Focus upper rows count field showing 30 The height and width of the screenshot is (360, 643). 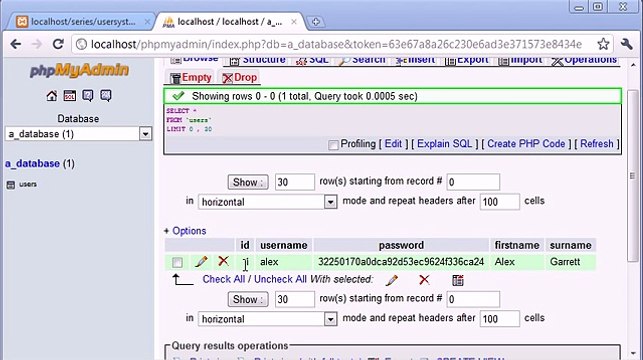coord(294,182)
